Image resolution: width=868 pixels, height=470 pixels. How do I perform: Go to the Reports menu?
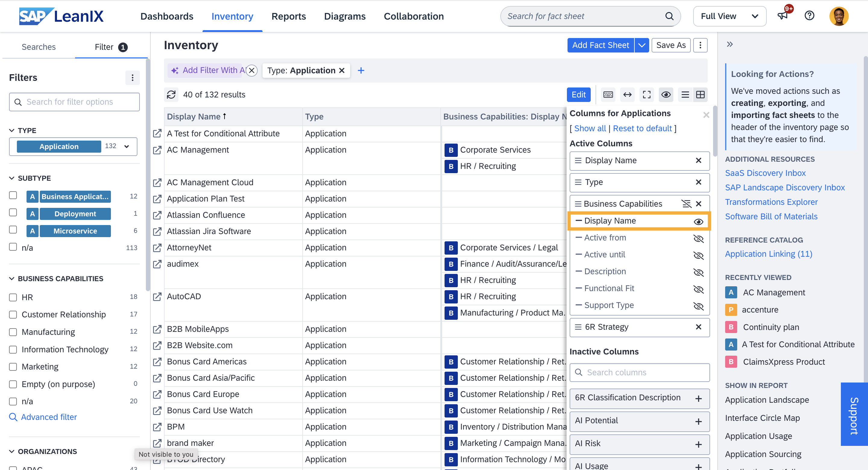click(x=288, y=16)
